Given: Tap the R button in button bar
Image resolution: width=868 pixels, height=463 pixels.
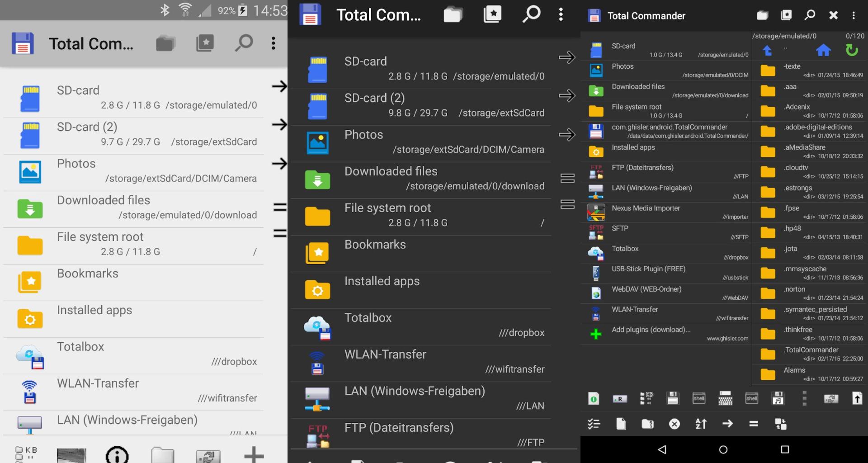Looking at the screenshot, I should [620, 399].
